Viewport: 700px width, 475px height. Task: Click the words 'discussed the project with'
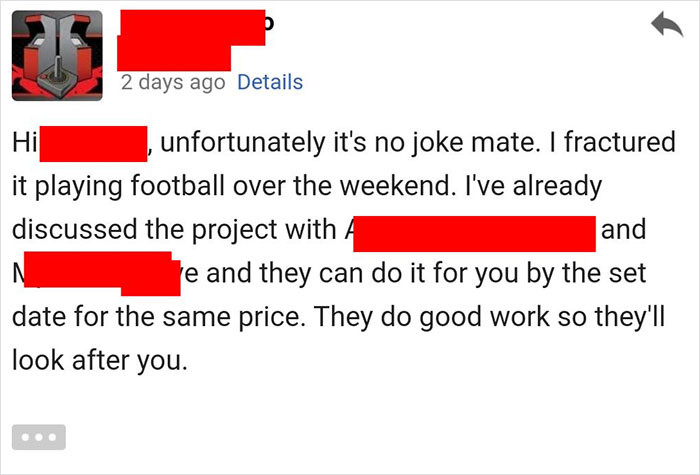point(174,230)
